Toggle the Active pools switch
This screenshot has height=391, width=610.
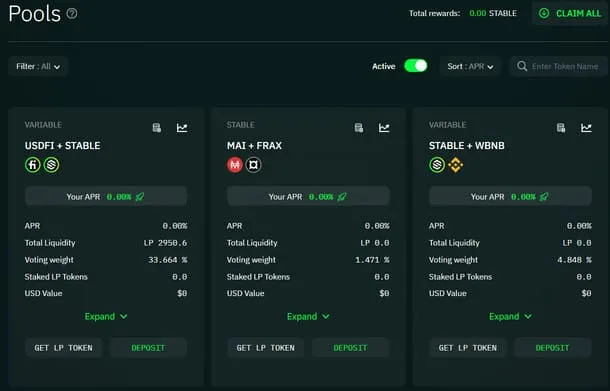tap(415, 66)
